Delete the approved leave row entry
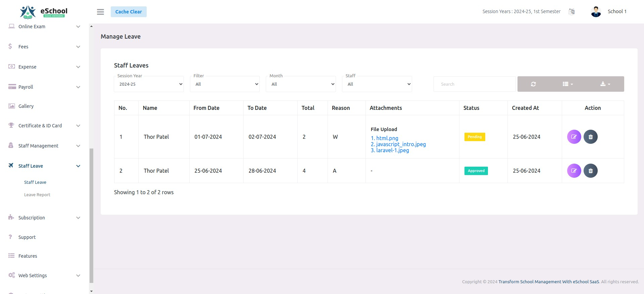The width and height of the screenshot is (644, 294). 590,171
